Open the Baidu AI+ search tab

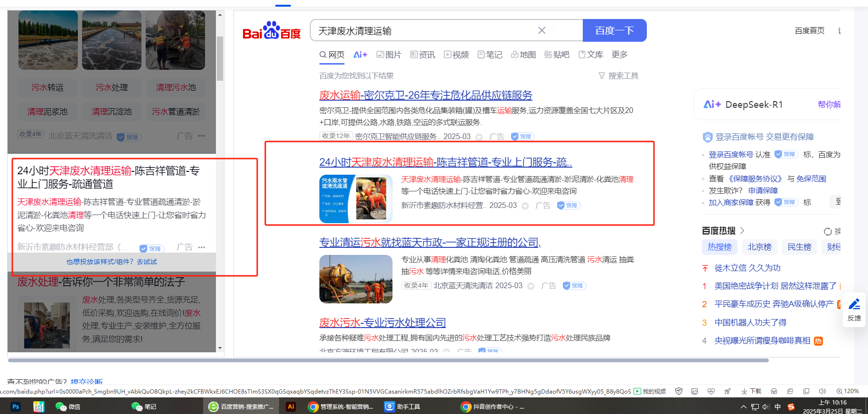tap(360, 55)
